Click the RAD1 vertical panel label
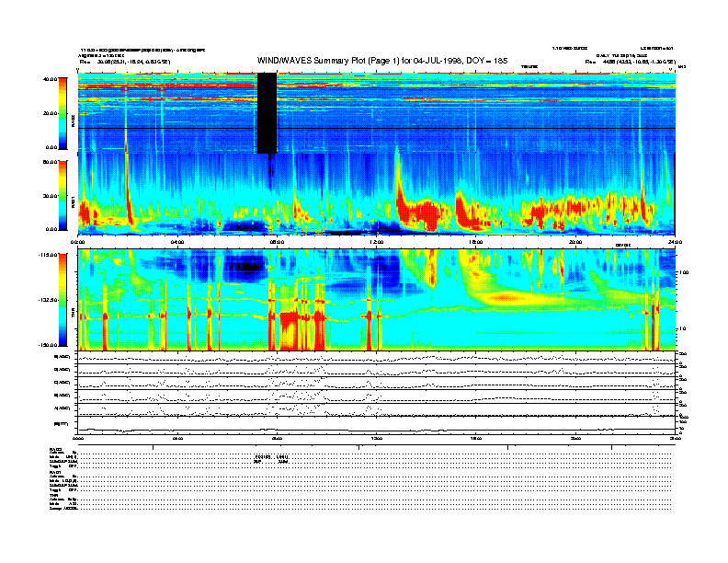Viewport: 728px width, 563px height. [73, 202]
